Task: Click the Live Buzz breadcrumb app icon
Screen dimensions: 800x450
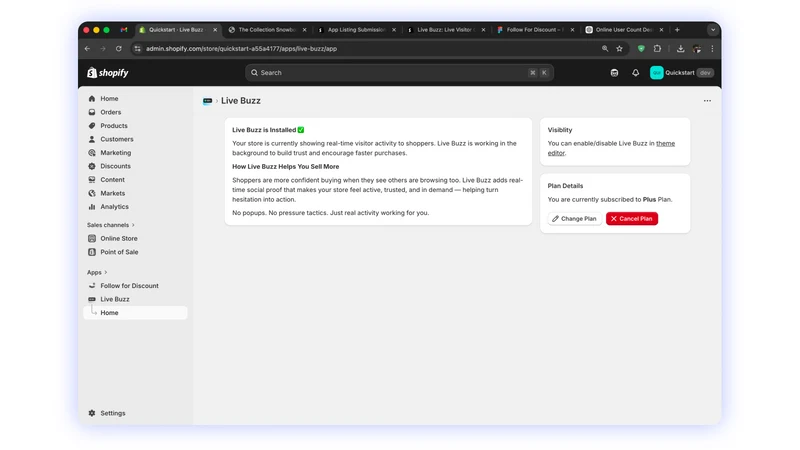Action: pos(207,101)
